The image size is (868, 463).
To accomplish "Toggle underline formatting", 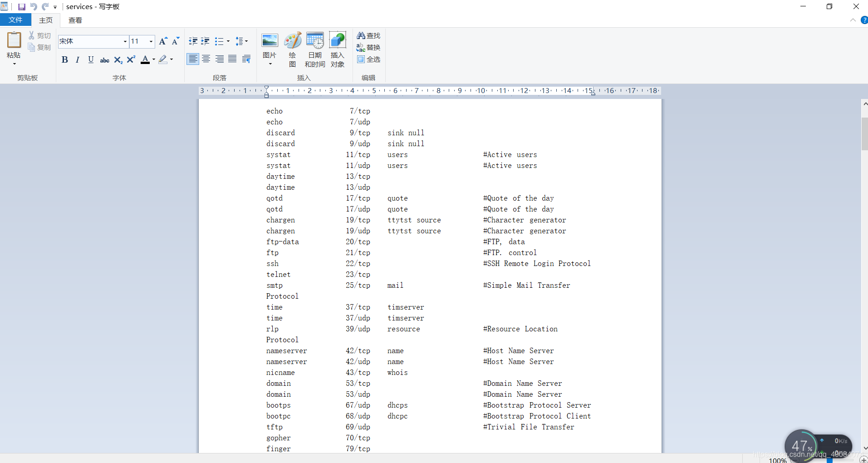I will [91, 59].
